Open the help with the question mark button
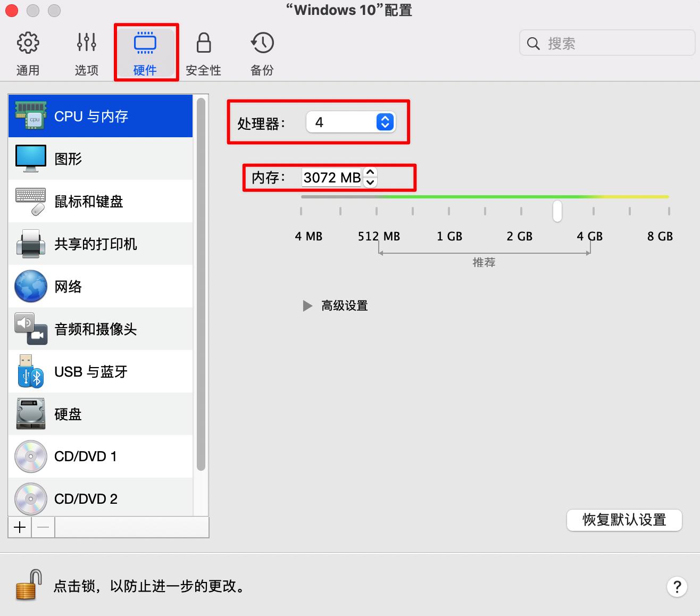700x616 pixels. pos(677,587)
